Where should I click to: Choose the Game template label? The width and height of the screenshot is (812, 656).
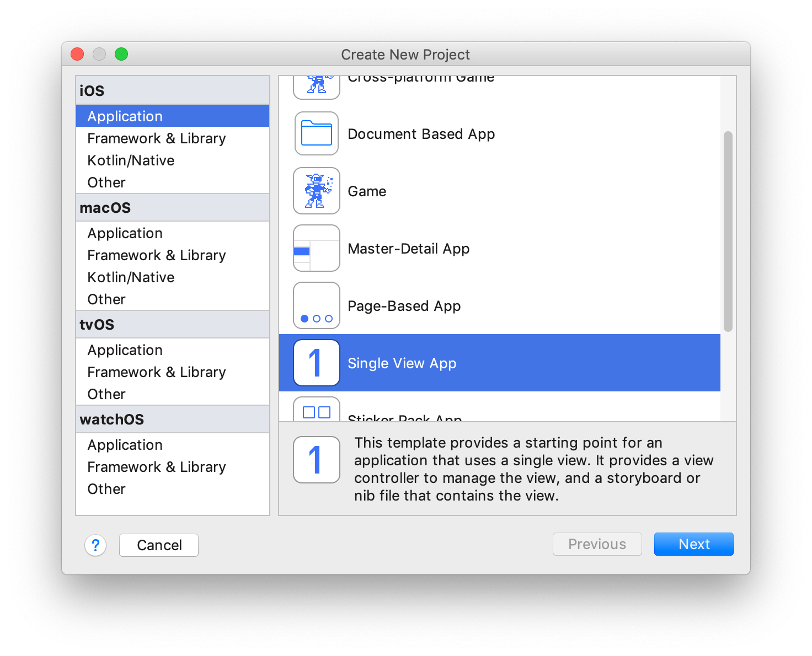tap(367, 191)
